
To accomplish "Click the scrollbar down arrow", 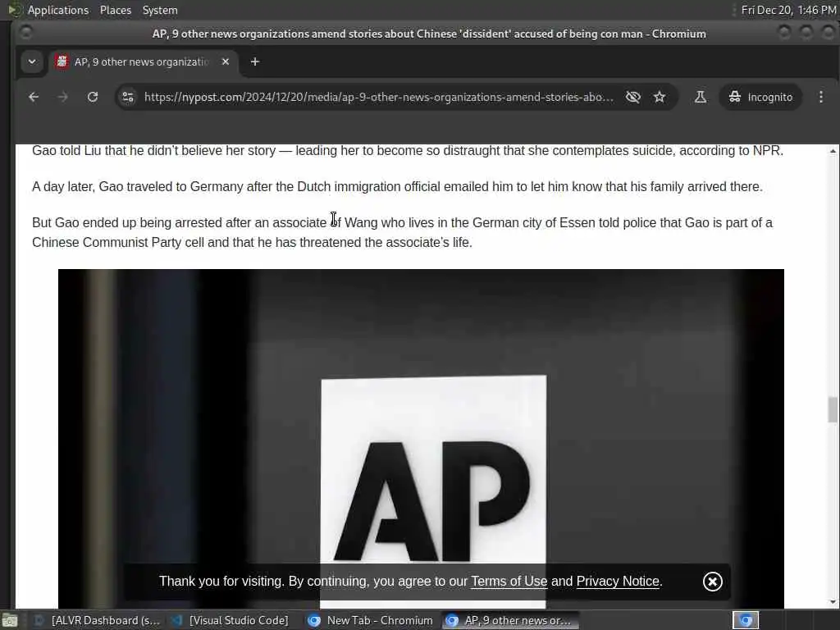I will 833,602.
